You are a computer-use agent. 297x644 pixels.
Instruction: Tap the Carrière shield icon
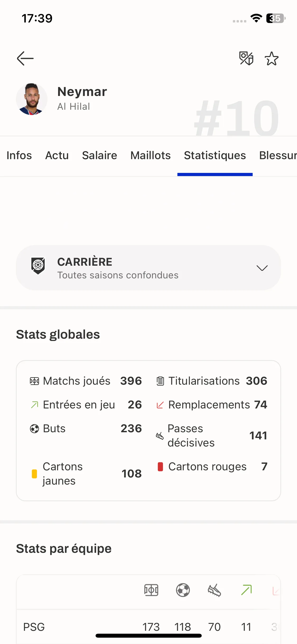coord(38,265)
